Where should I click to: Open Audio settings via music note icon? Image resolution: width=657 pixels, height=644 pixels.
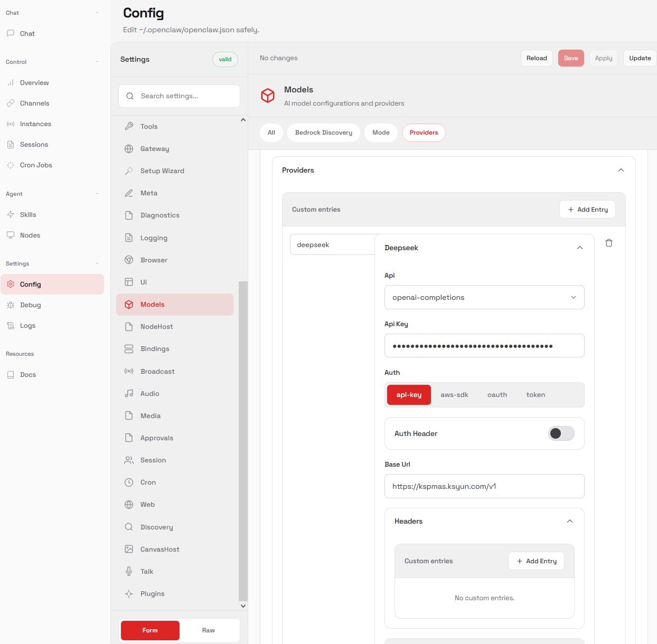[x=129, y=394]
